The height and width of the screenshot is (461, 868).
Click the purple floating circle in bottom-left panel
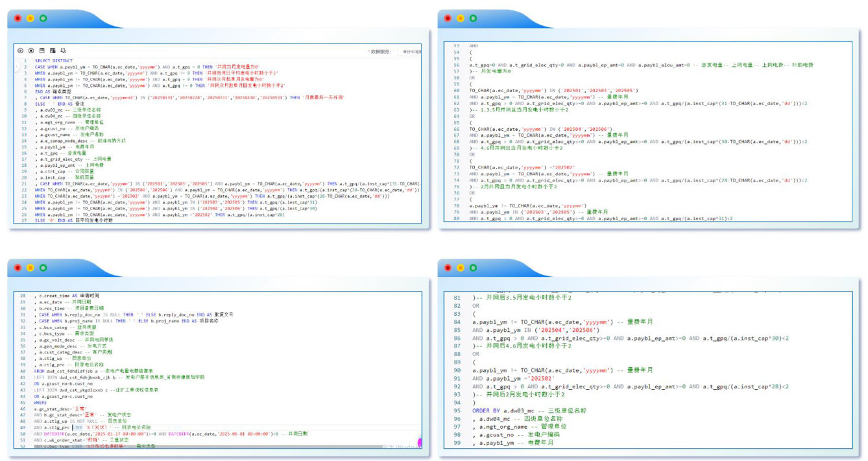pos(420,443)
